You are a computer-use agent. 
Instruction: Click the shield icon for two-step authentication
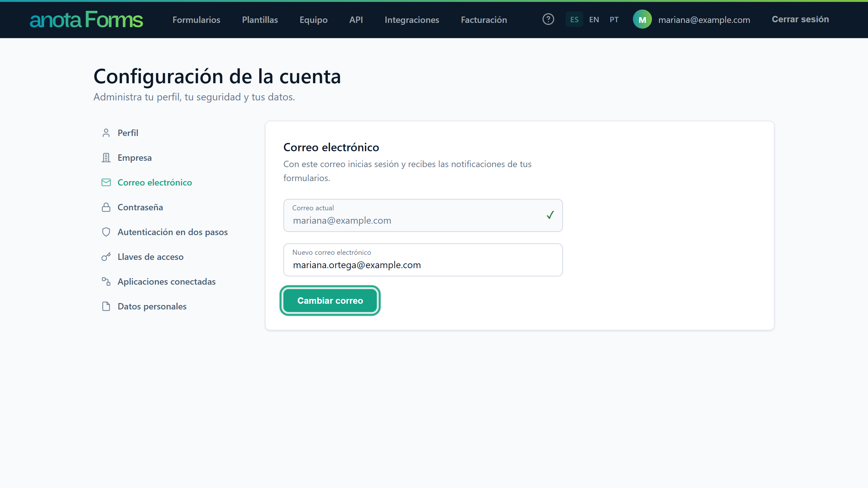106,232
